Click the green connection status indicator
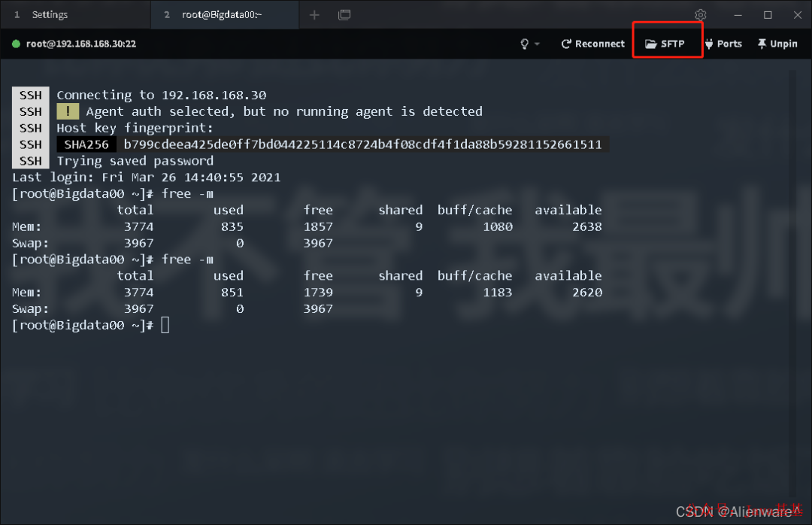Image resolution: width=812 pixels, height=525 pixels. [x=16, y=44]
